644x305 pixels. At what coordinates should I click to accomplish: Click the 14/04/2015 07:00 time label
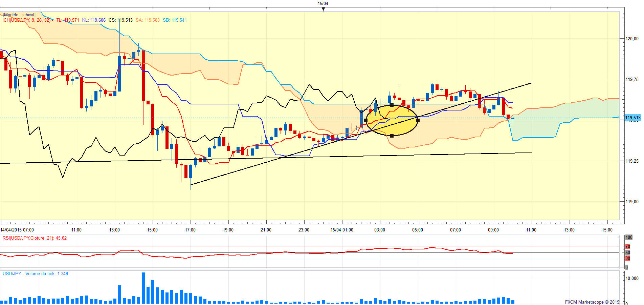(x=17, y=230)
